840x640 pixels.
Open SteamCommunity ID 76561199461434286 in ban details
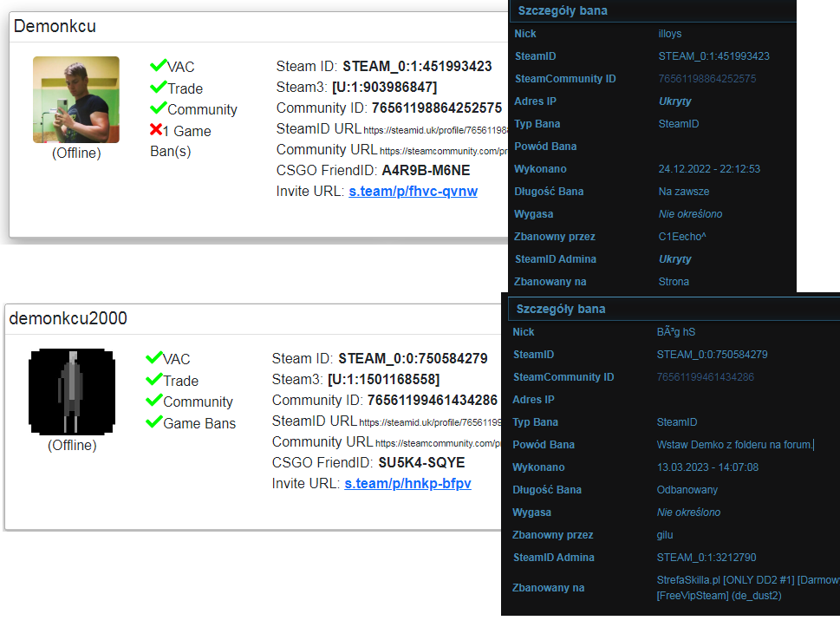point(706,377)
